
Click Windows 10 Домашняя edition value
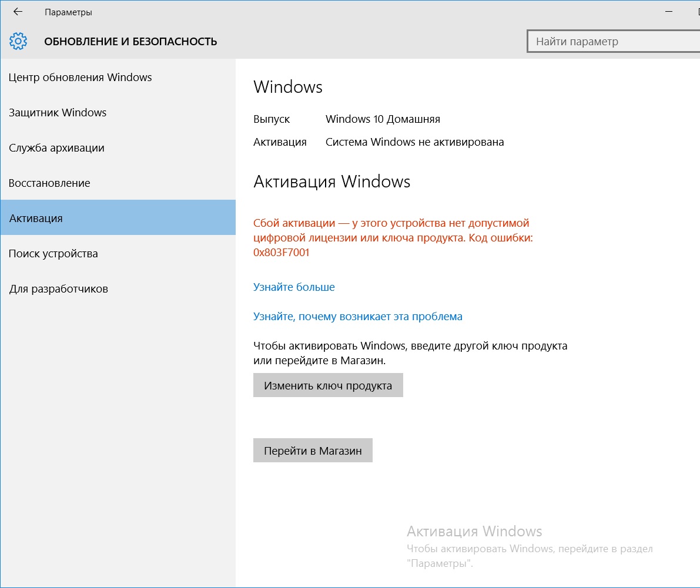[x=383, y=119]
